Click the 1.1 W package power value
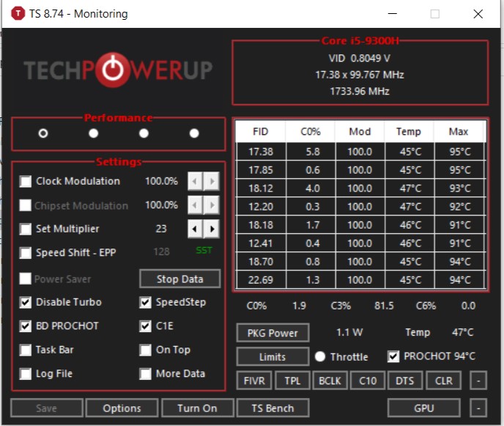 [349, 332]
